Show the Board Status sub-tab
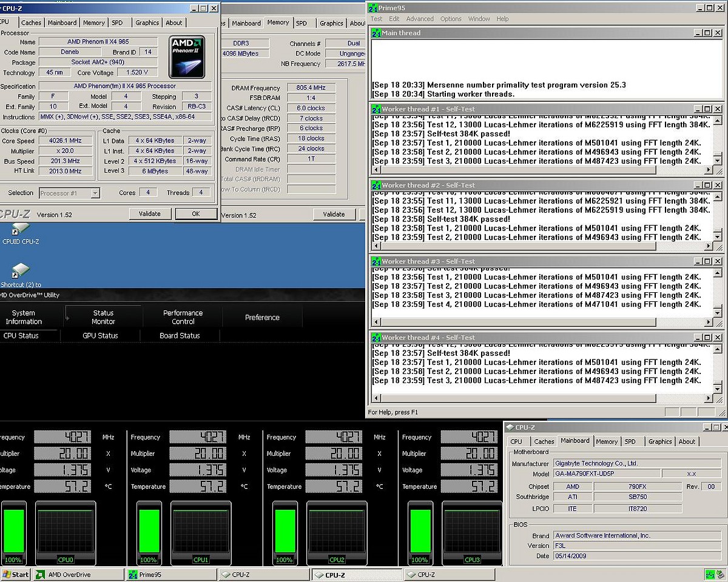This screenshot has height=582, width=728. 180,335
